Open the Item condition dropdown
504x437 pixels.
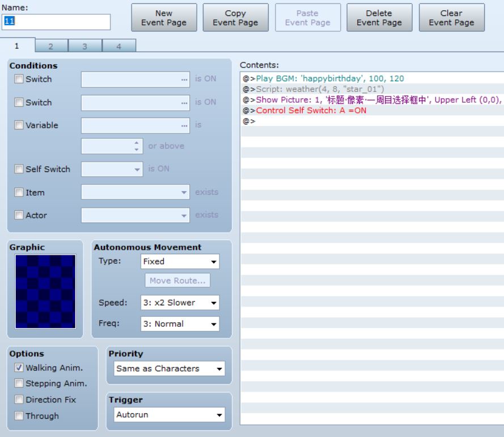(135, 192)
